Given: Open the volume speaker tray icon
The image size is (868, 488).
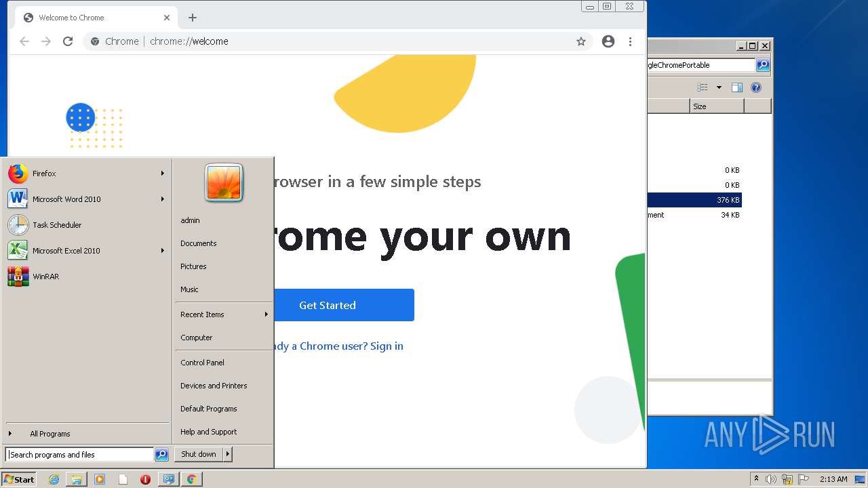Looking at the screenshot, I should coord(771,479).
